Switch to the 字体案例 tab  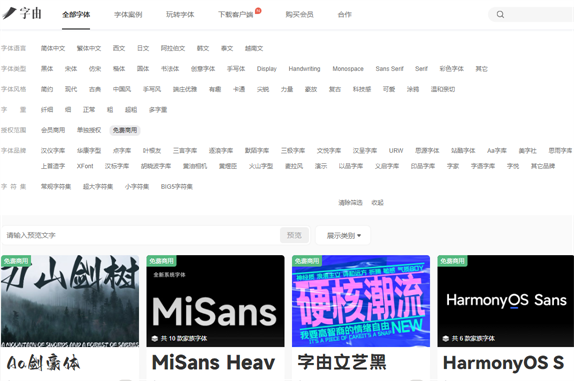point(128,15)
